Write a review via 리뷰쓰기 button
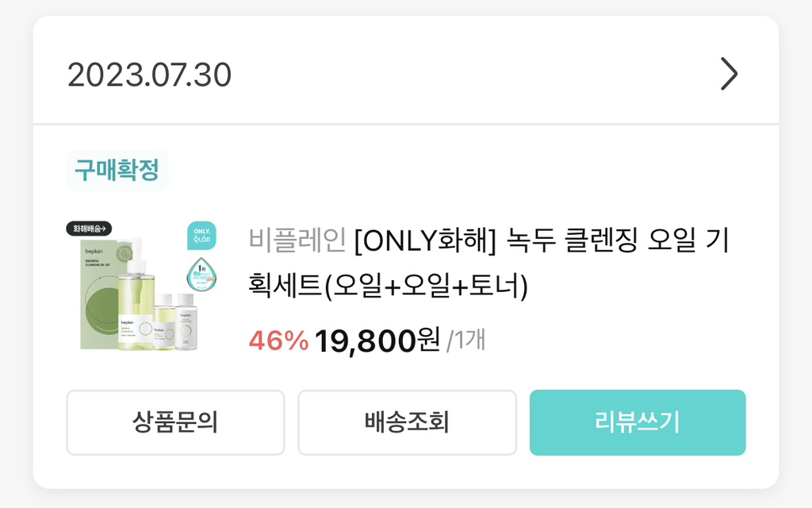 tap(638, 423)
